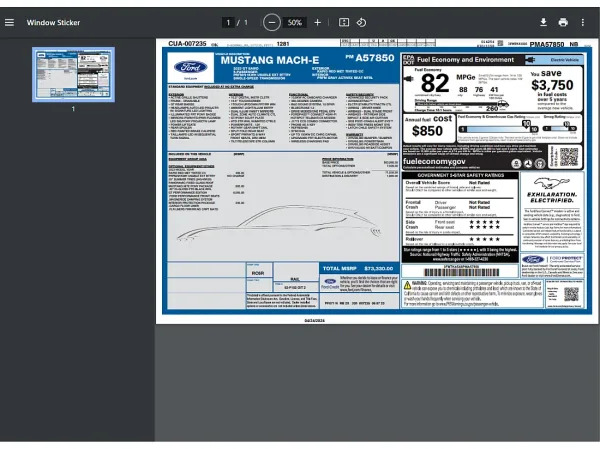
Task: Click the TOTAL MSRP label
Action: [339, 268]
